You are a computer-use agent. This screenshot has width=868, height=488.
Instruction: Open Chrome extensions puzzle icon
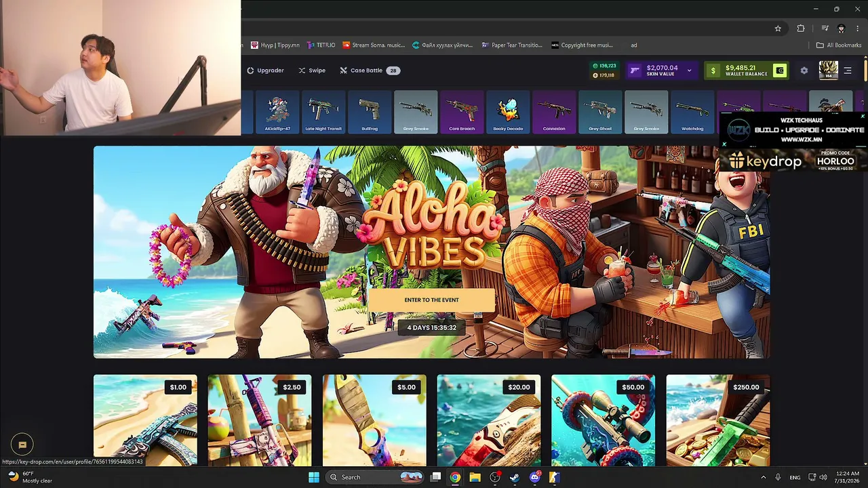(x=801, y=28)
